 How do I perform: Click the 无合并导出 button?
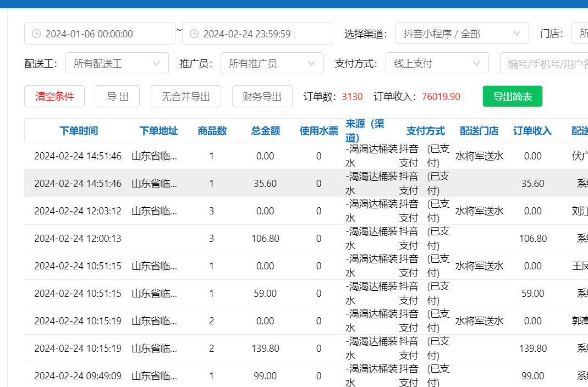pos(185,96)
